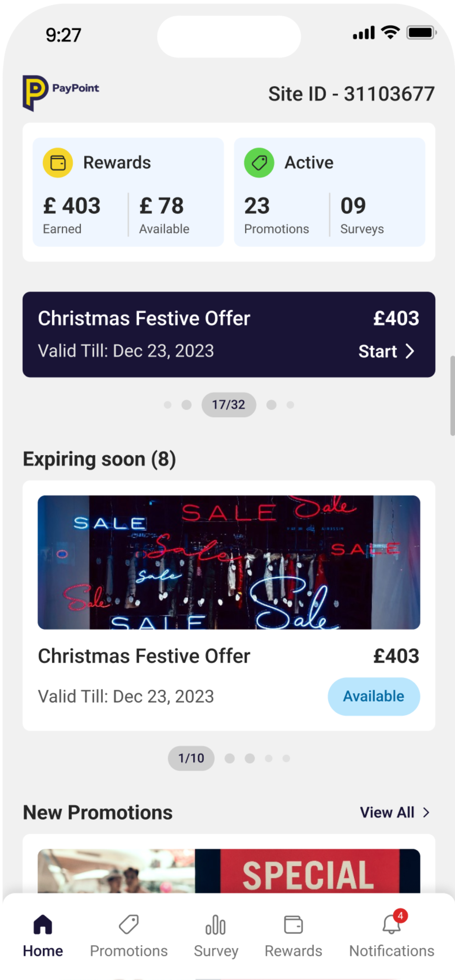
Task: Select the 1/10 carousel page indicator
Action: 191,758
